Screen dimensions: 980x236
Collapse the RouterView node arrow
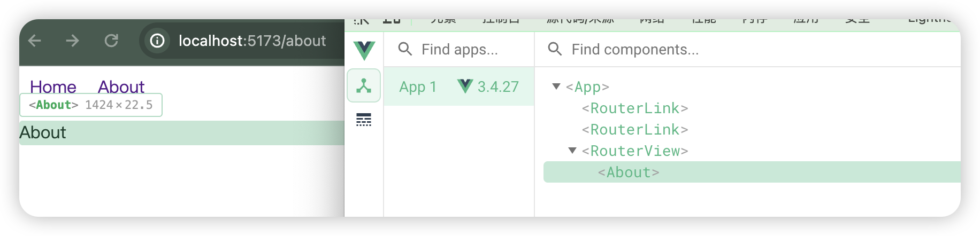coord(572,151)
